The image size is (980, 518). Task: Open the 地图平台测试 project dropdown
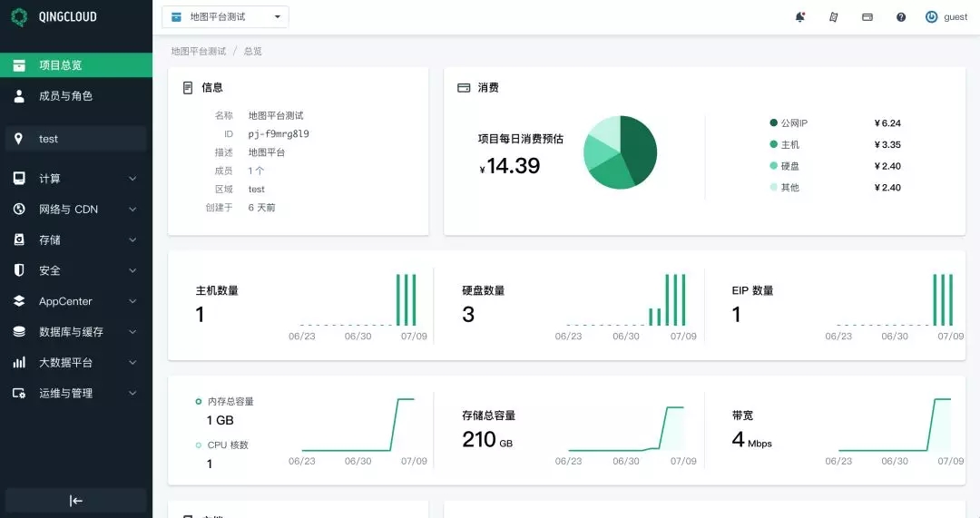click(225, 17)
